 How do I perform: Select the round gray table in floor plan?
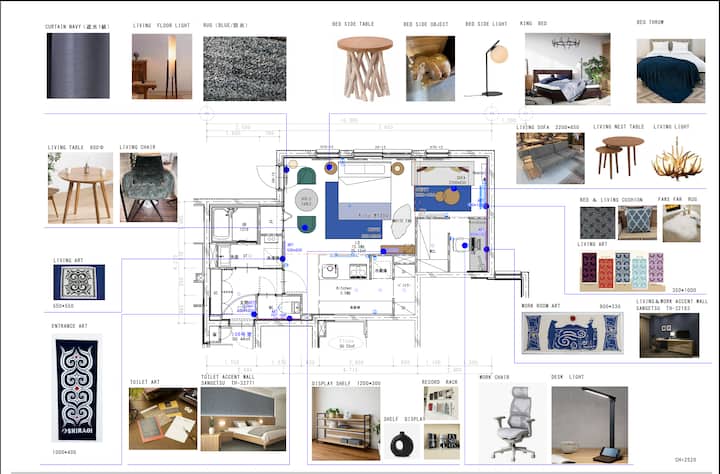306,200
